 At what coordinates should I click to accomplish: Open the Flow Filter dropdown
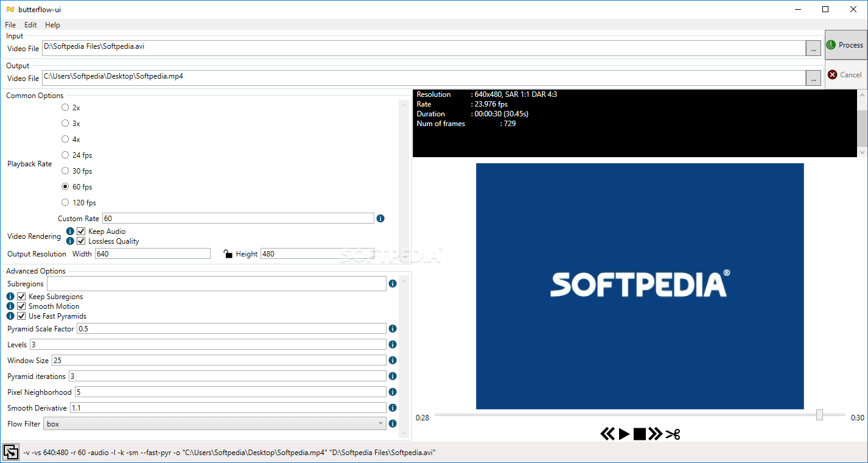click(216, 423)
